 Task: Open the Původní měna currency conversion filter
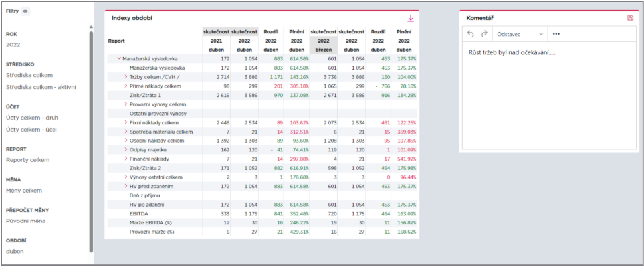point(25,221)
